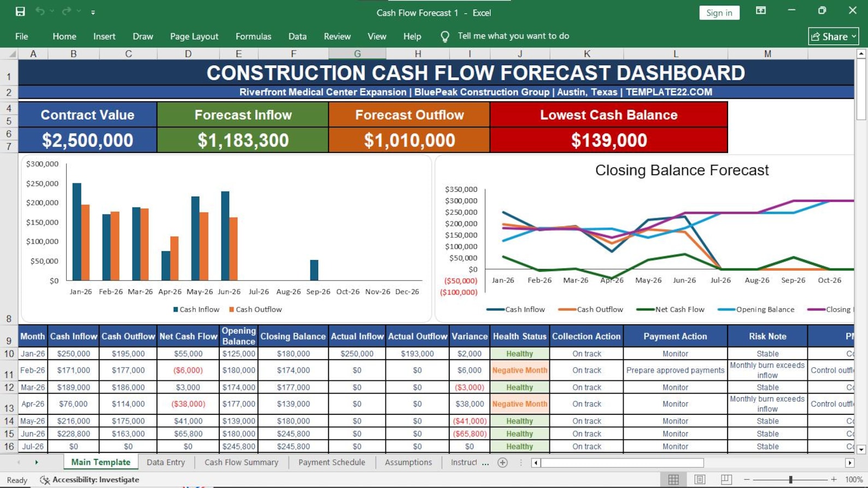Click the Prepare approved payments cell
The height and width of the screenshot is (488, 868).
pyautogui.click(x=675, y=370)
